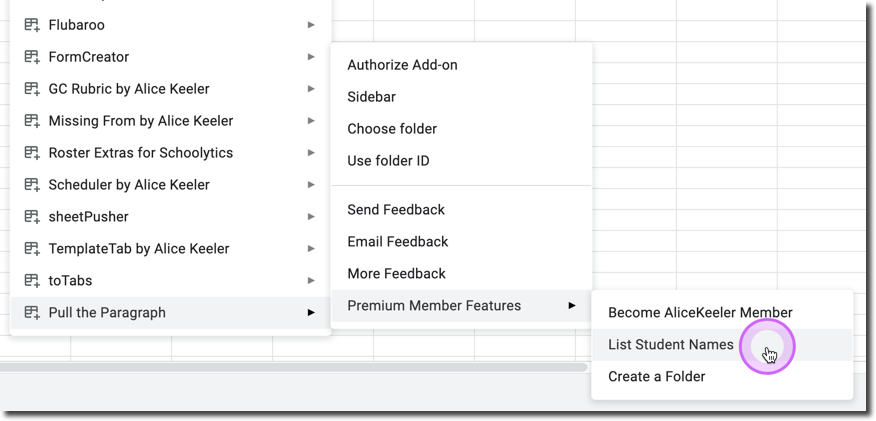Screen dimensions: 876x421
Task: Click the icon beside Missing From by Alice Keeler
Action: [32, 121]
